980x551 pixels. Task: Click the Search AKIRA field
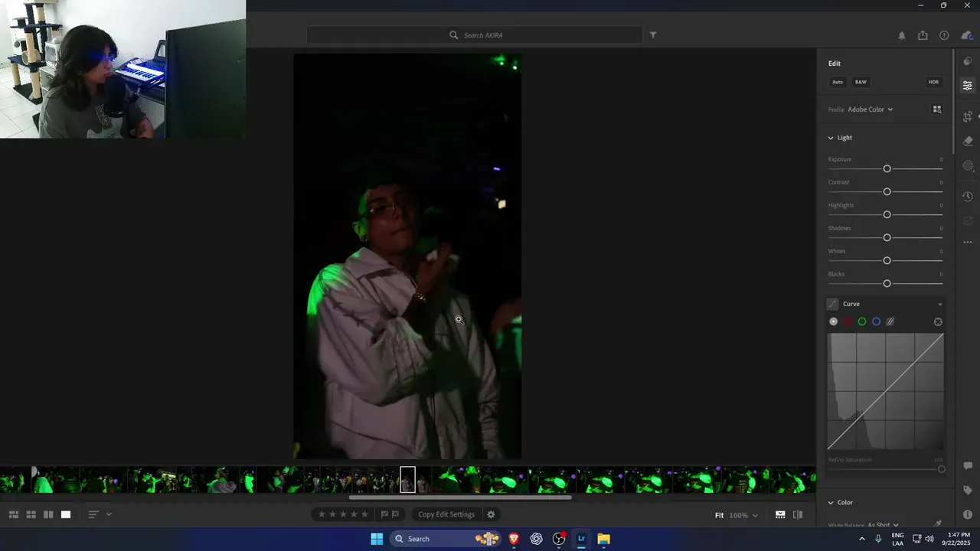475,35
